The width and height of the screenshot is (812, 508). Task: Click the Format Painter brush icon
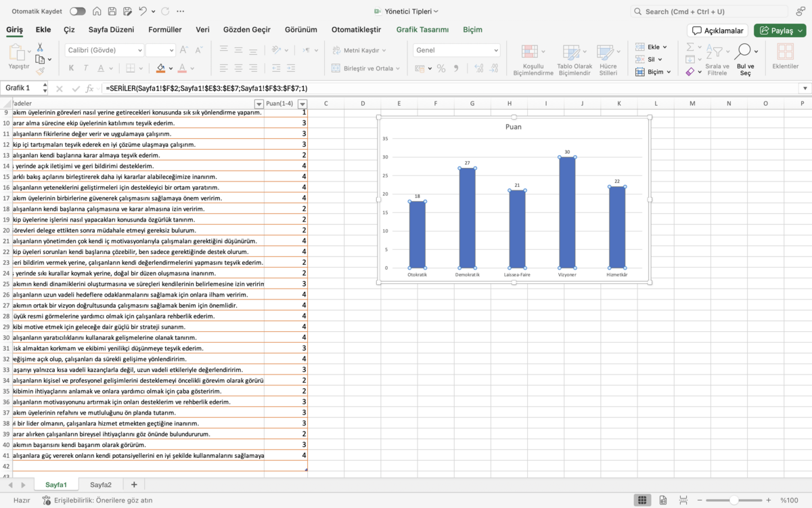(x=40, y=70)
